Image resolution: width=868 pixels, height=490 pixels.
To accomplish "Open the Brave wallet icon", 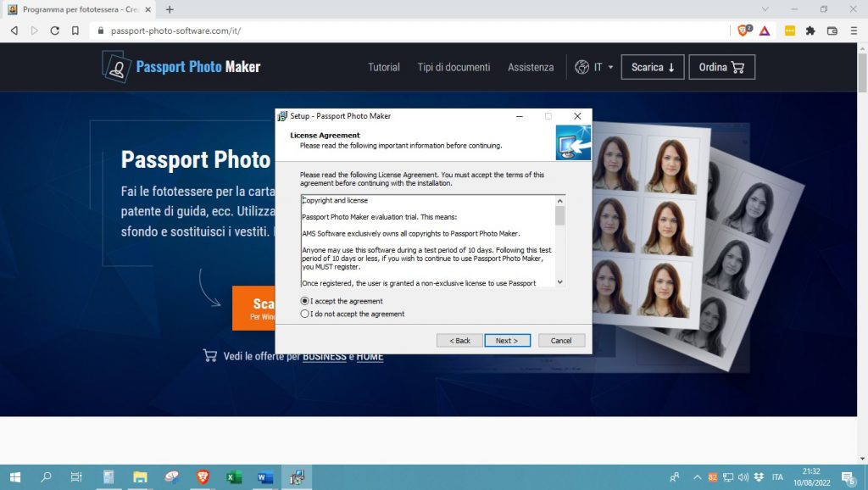I will pos(832,31).
